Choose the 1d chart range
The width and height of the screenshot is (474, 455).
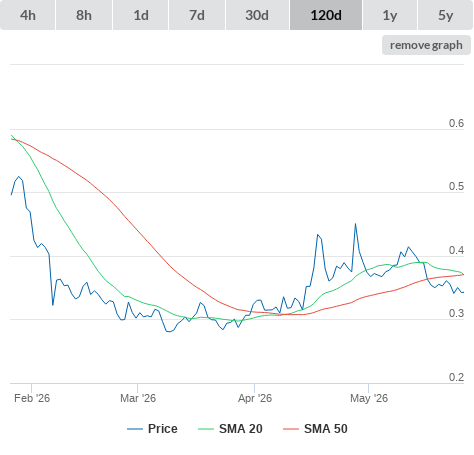click(x=141, y=15)
